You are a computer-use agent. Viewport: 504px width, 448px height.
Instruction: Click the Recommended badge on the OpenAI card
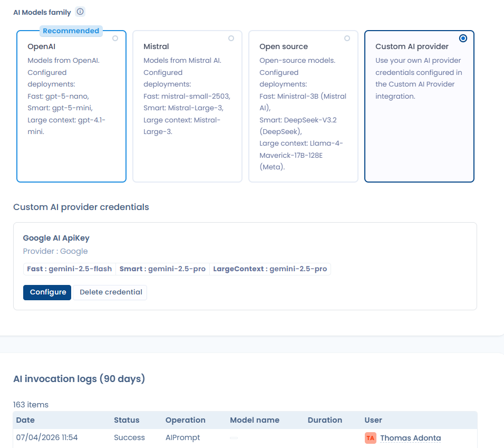(x=71, y=31)
